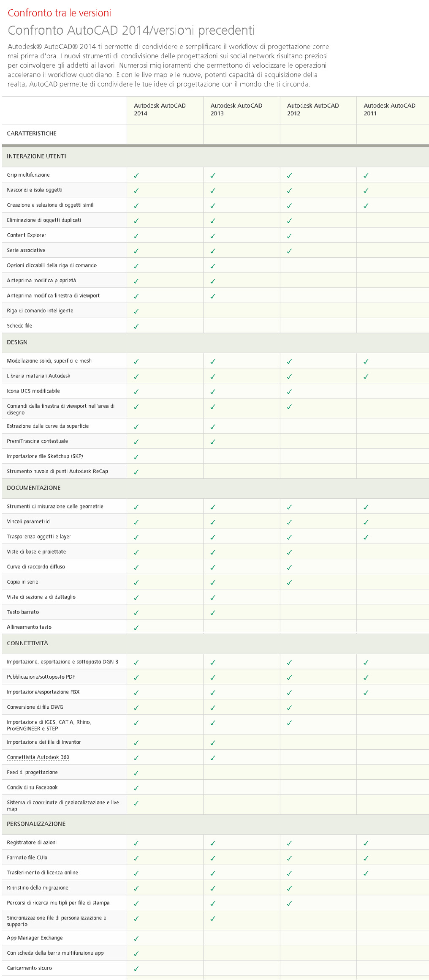Click the DOCUMENTAZIONE section header

pos(34,488)
